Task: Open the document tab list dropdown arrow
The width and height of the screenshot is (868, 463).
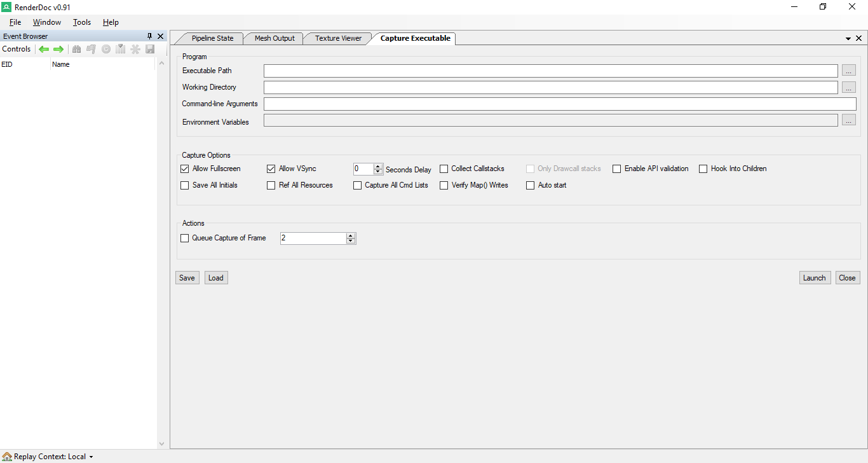Action: (x=848, y=39)
